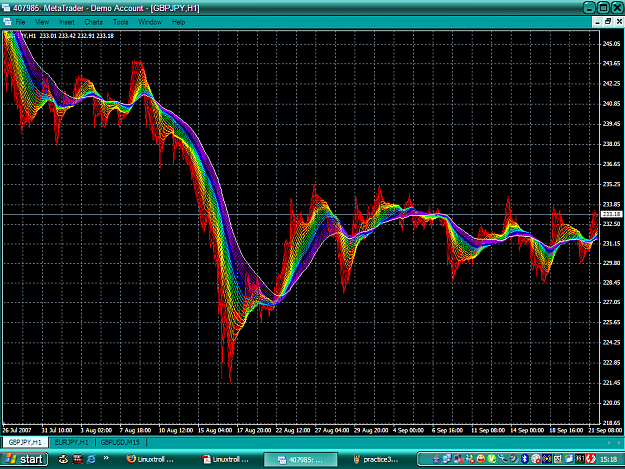This screenshot has height=469, width=625.
Task: Click the 15 Aug 04:00 time label
Action: 215,431
